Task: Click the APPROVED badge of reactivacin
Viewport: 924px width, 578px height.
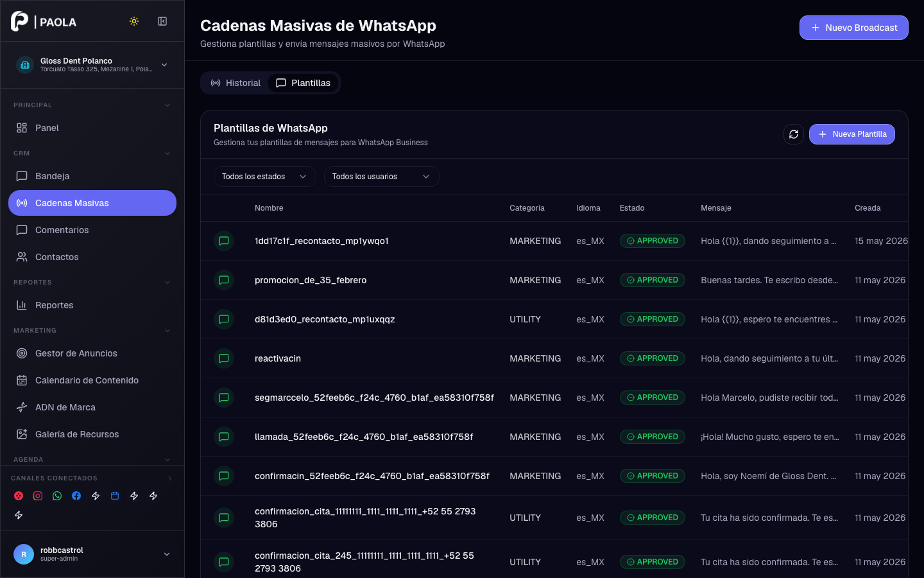Action: pyautogui.click(x=652, y=358)
